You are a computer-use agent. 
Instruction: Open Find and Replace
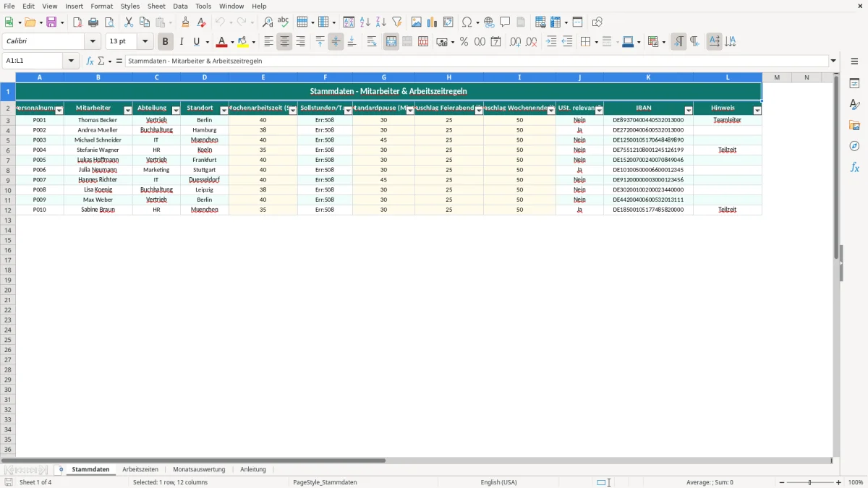(268, 22)
